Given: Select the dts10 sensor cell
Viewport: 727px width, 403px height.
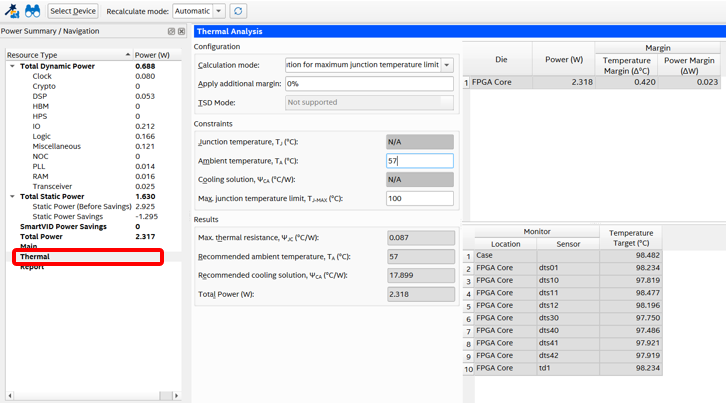Looking at the screenshot, I should (568, 281).
